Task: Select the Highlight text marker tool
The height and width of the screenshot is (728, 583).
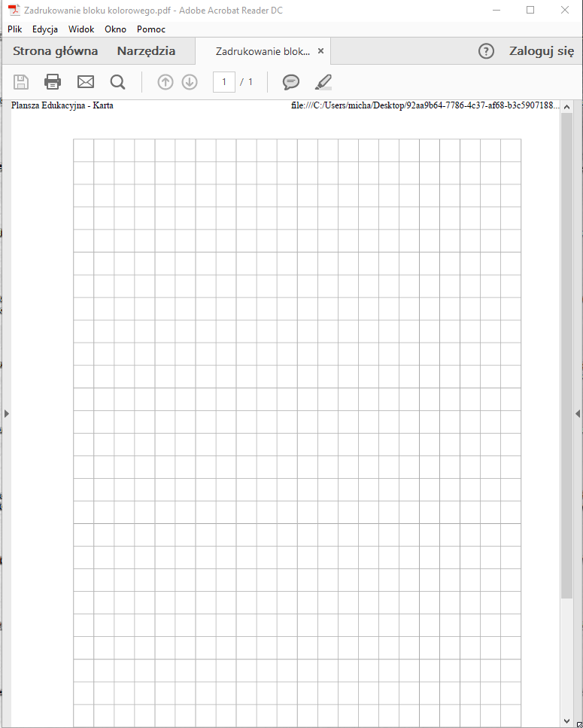Action: coord(323,82)
